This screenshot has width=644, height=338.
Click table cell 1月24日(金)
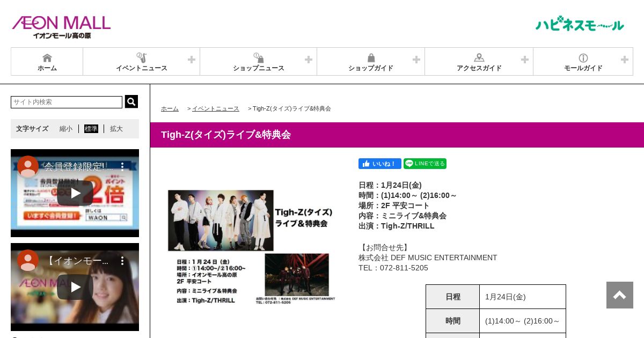[x=523, y=297]
